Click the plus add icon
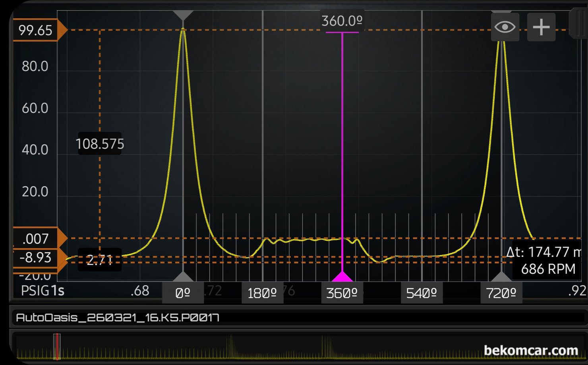The image size is (588, 365). click(541, 27)
